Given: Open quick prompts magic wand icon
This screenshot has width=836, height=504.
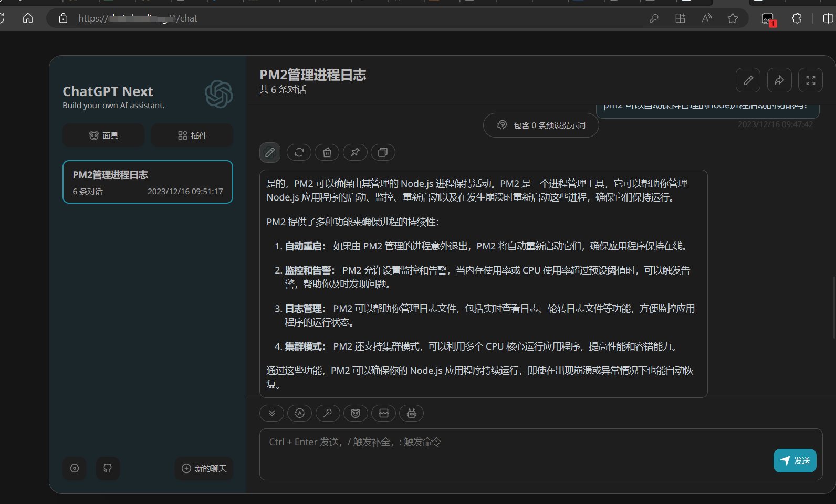Looking at the screenshot, I should click(328, 413).
